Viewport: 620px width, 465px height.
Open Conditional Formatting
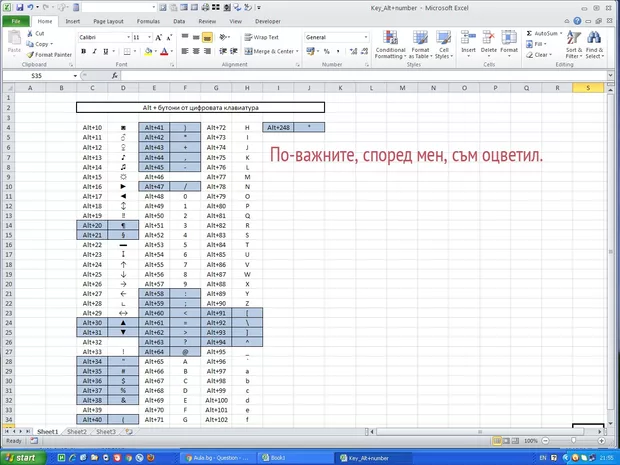click(390, 45)
